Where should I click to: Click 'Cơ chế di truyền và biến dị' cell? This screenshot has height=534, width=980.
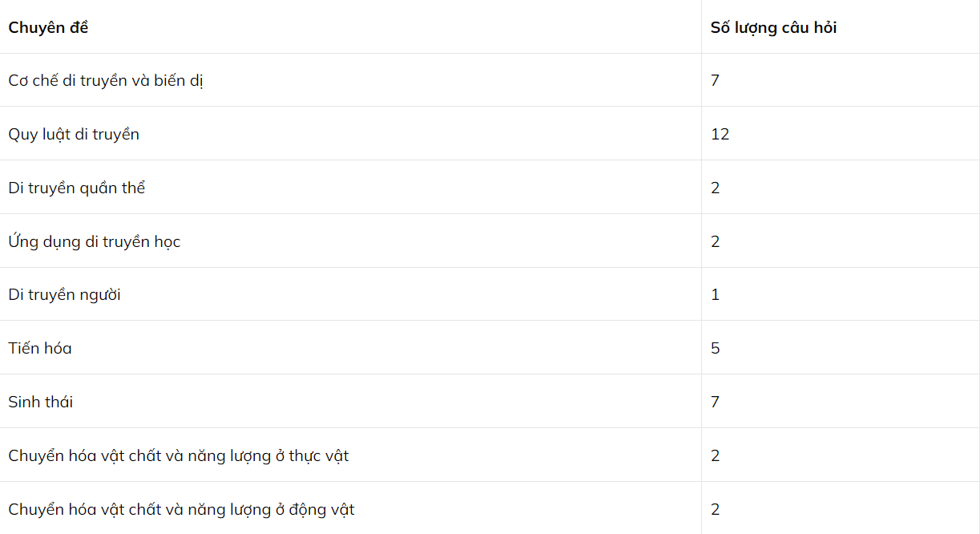click(106, 80)
